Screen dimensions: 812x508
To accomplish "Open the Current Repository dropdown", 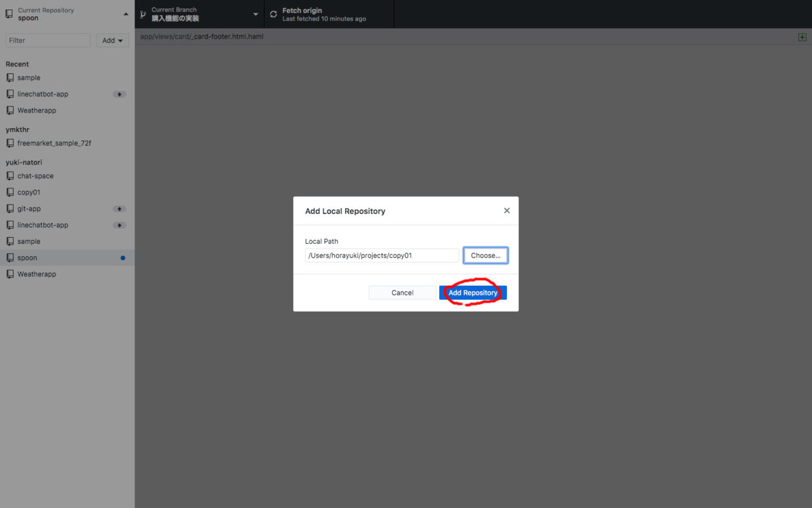I will [x=67, y=14].
